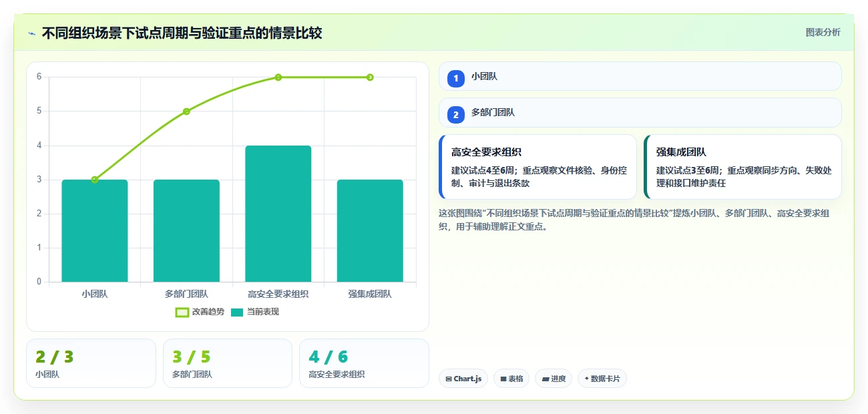Select the 数据卡片 tag
The image size is (868, 414).
point(602,379)
